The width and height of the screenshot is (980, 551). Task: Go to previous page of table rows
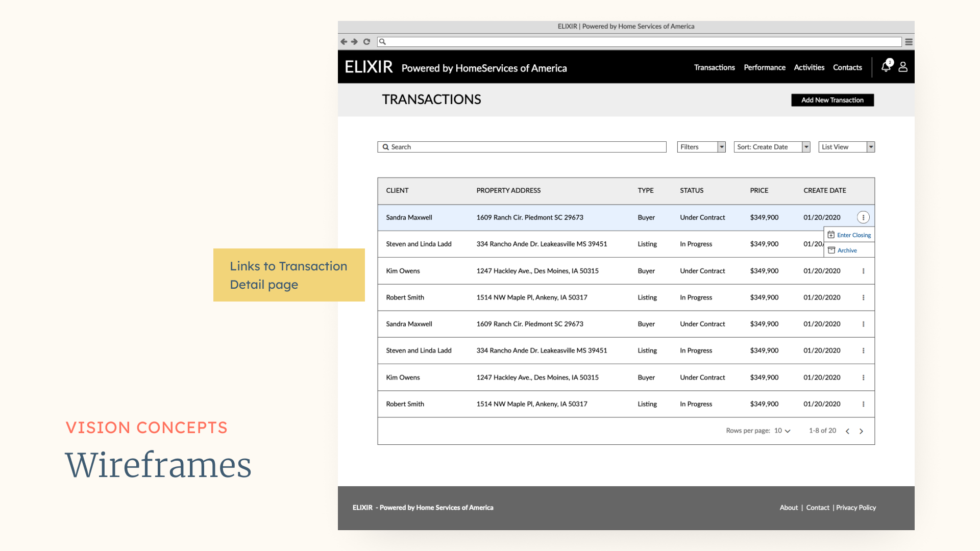(847, 431)
